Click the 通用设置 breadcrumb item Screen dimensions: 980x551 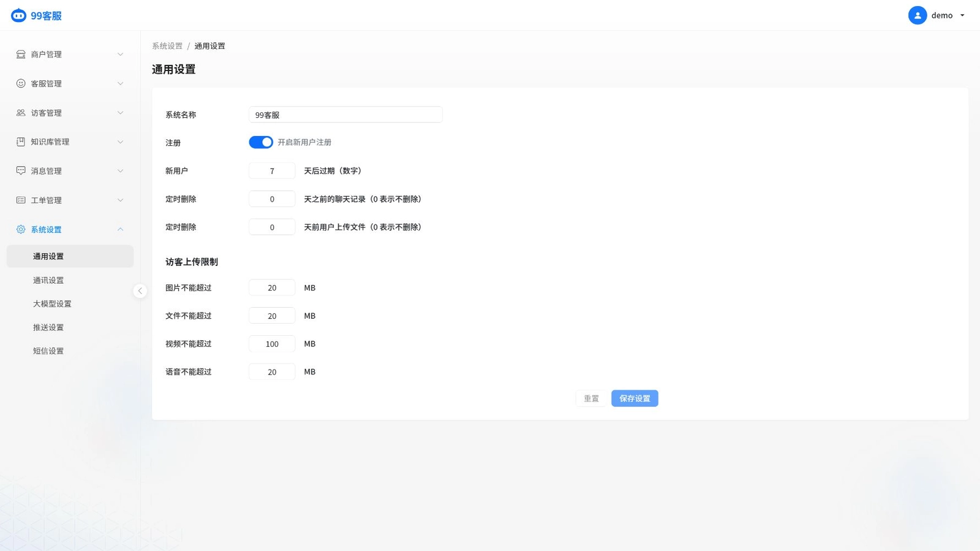[209, 46]
